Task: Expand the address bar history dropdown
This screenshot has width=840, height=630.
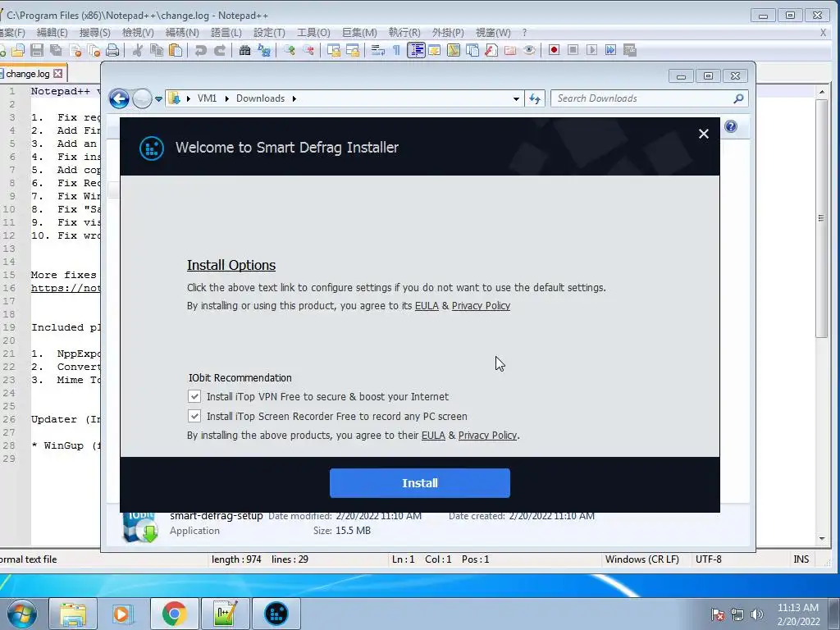Action: pos(516,99)
